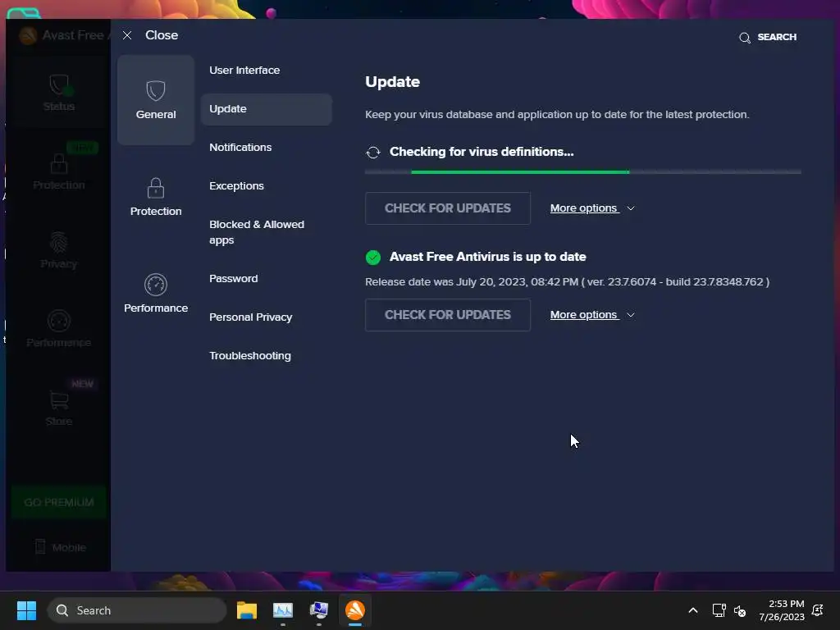This screenshot has width=840, height=630.
Task: Click CHECK FOR UPDATES under virus definitions
Action: (x=447, y=208)
